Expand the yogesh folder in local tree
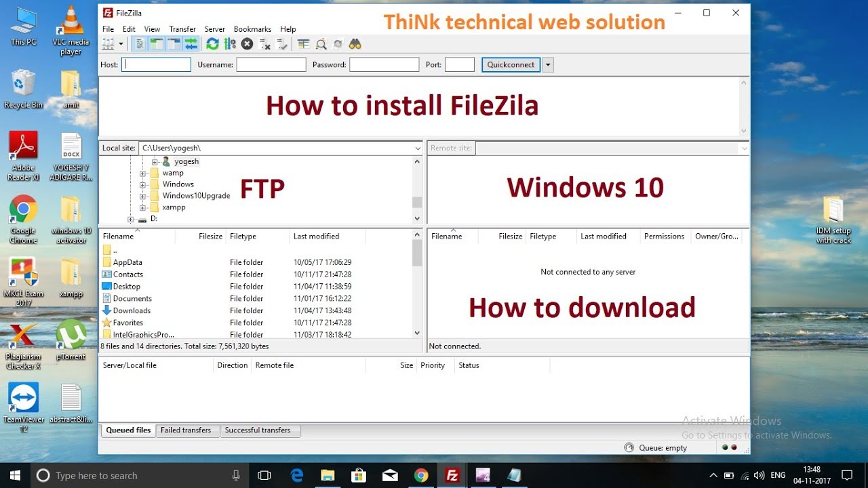The image size is (868, 488). click(x=155, y=161)
